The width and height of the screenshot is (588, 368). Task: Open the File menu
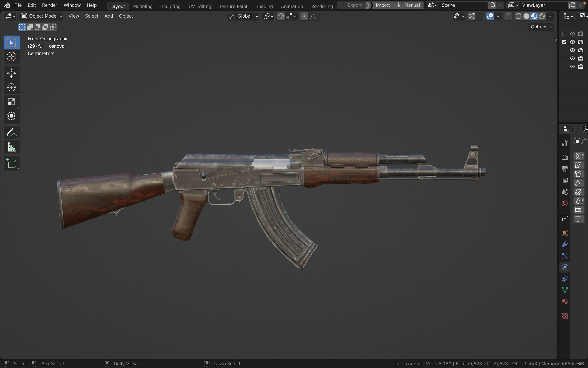click(x=18, y=5)
